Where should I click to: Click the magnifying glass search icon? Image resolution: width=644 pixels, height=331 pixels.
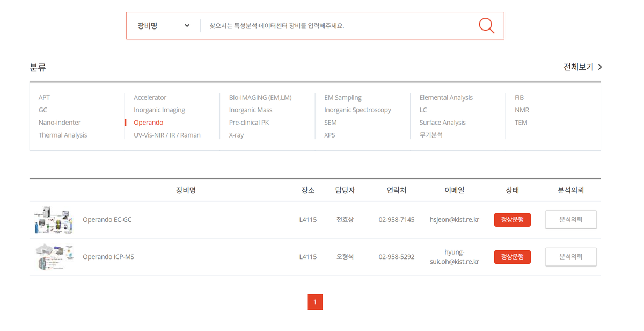(486, 26)
